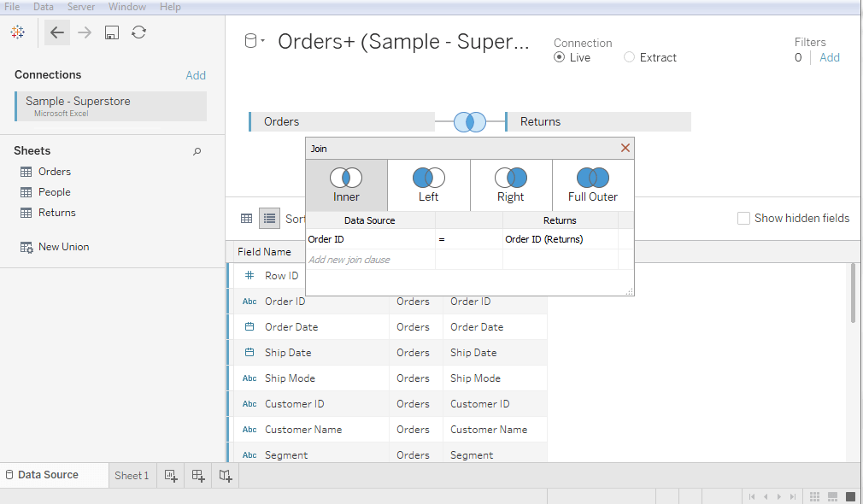
Task: Open the Help menu
Action: [x=170, y=7]
